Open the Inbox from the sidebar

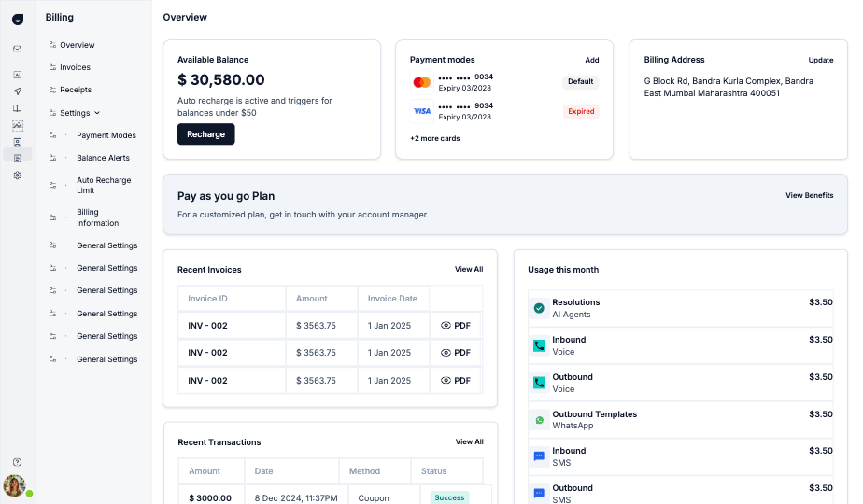coord(18,49)
